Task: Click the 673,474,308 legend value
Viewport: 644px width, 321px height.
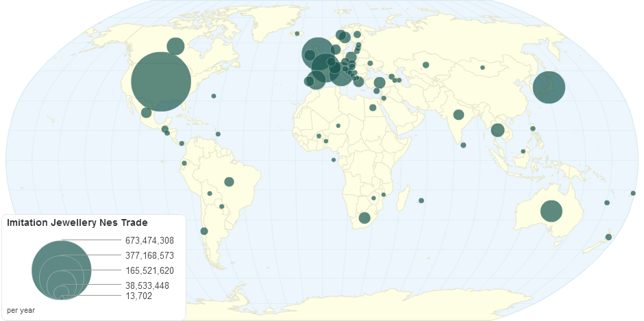Action: [x=149, y=240]
